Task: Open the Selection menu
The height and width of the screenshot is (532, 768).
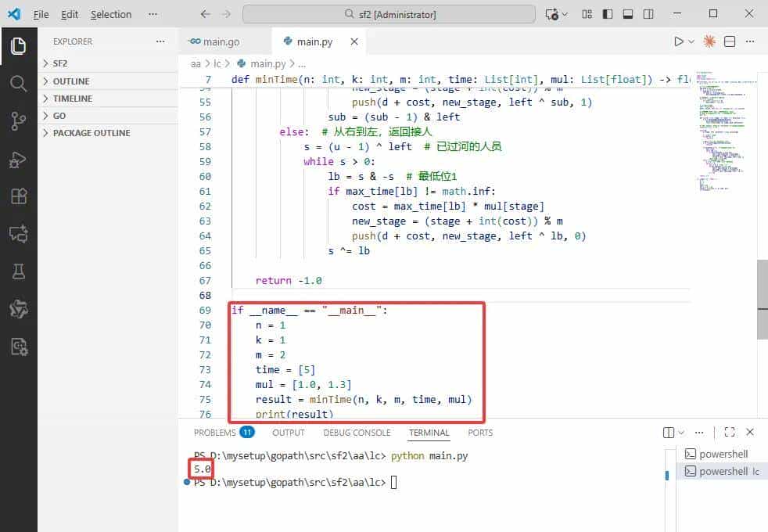Action: pyautogui.click(x=111, y=14)
